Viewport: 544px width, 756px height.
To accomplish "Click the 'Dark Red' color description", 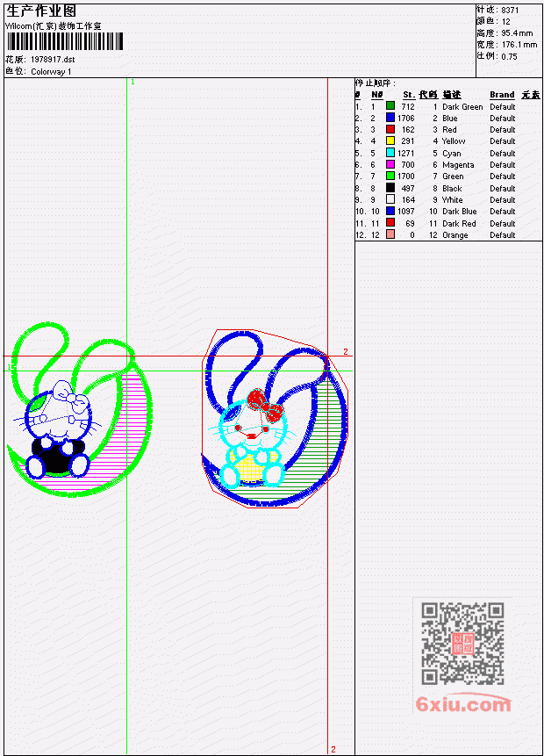I will tap(459, 223).
